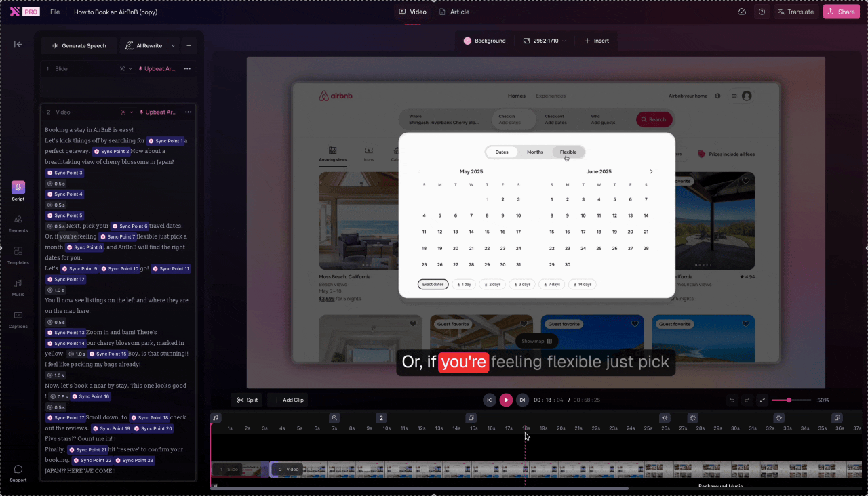Switch to the Article tab
The width and height of the screenshot is (868, 496).
(x=454, y=12)
